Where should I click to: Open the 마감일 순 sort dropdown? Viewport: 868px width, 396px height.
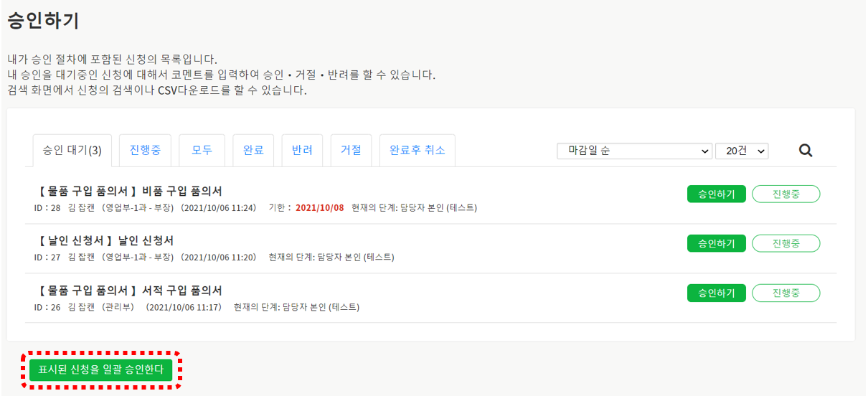click(634, 151)
